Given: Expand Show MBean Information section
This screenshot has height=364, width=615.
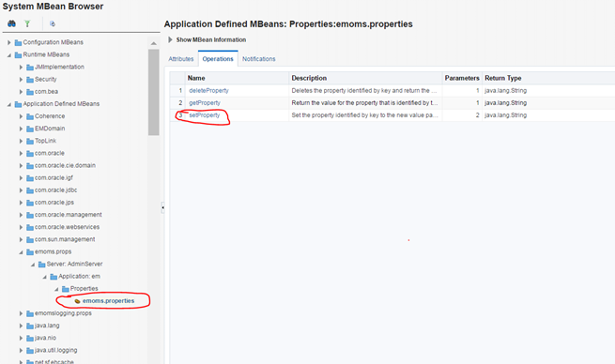Looking at the screenshot, I should tap(170, 39).
